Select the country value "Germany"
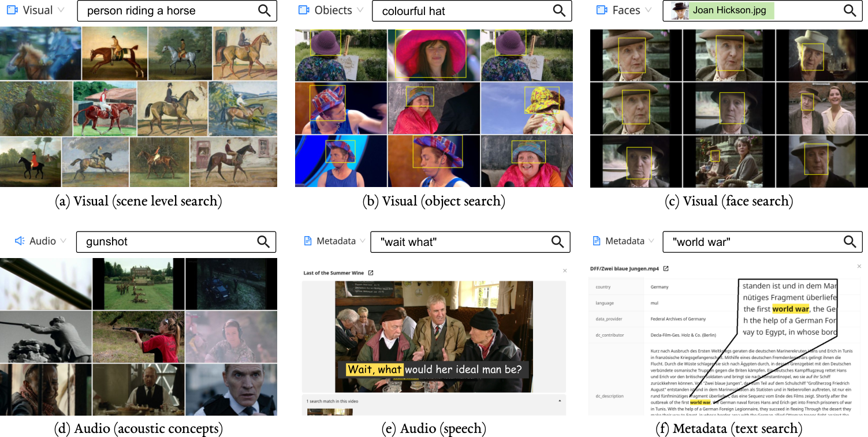 [x=659, y=287]
